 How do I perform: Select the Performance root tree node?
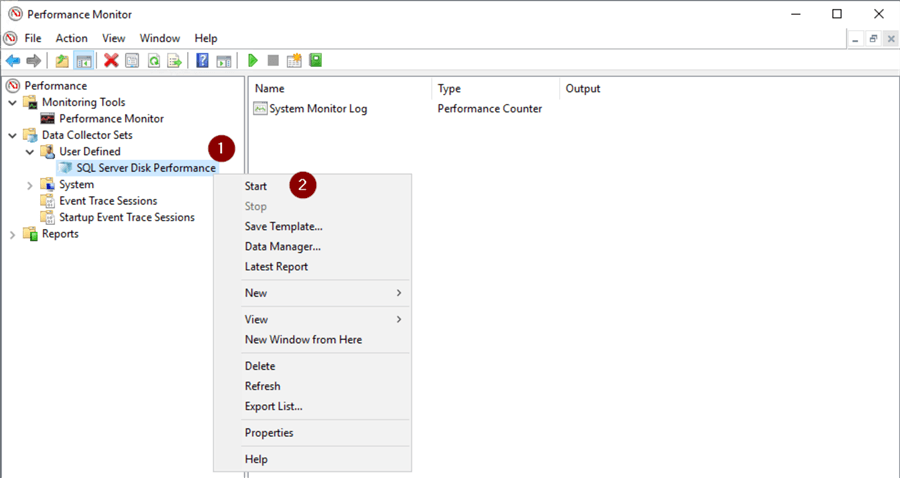pos(56,86)
